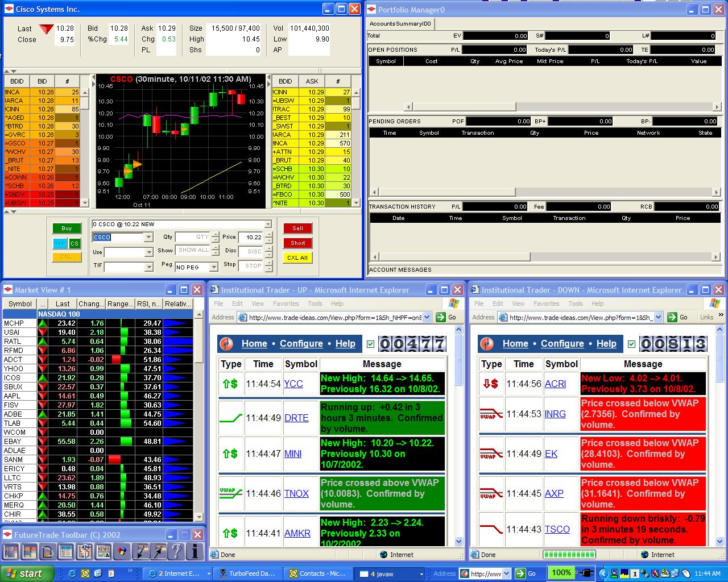Click the first chart-window icon in FutureTrade Toolbar
The height and width of the screenshot is (582, 728).
(x=11, y=551)
